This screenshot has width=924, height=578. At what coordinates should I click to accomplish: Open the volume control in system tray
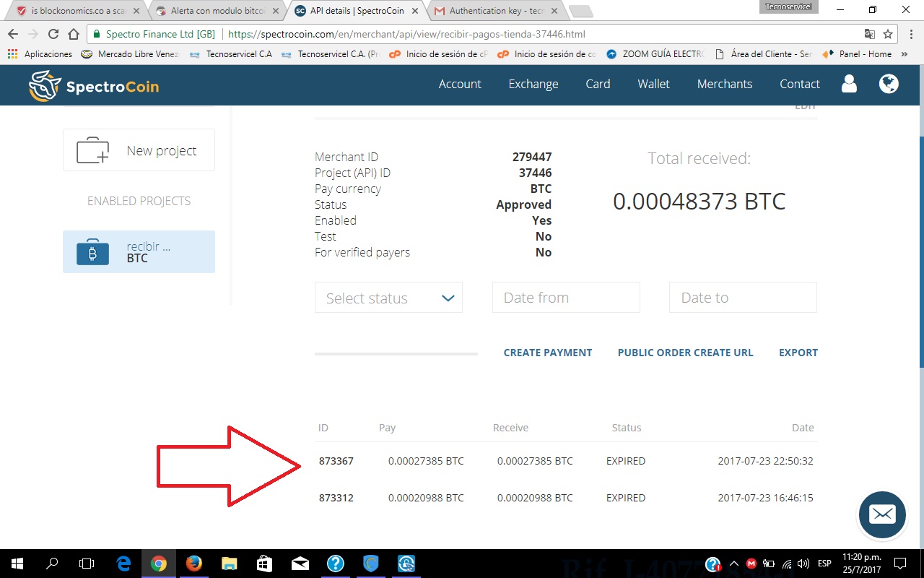click(803, 564)
